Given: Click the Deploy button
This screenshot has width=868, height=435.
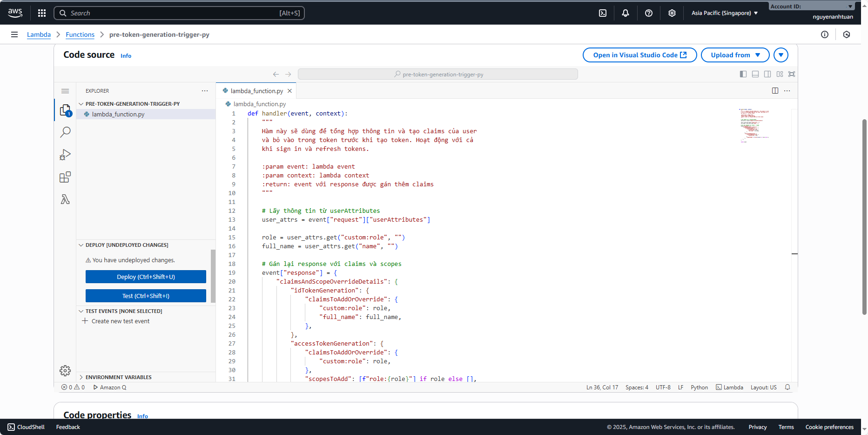Looking at the screenshot, I should 146,277.
